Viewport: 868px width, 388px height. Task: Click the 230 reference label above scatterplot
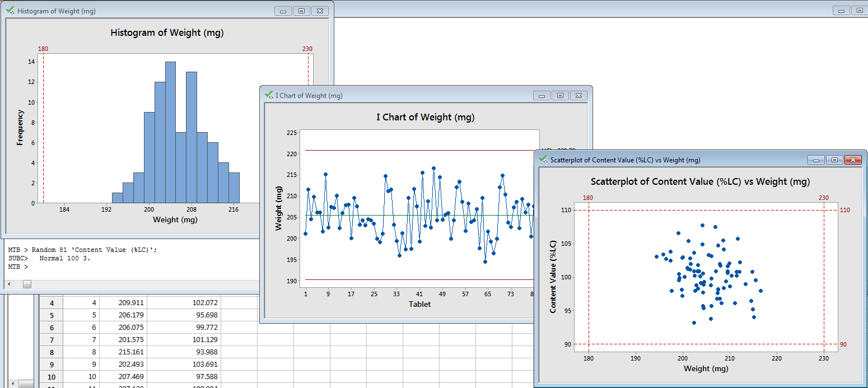tap(823, 198)
